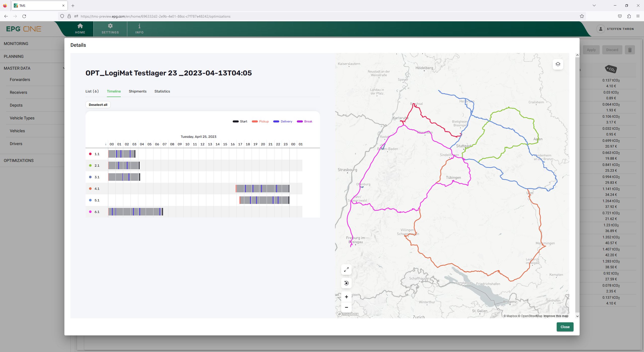
Task: Open the Info header icon
Action: pyautogui.click(x=139, y=26)
